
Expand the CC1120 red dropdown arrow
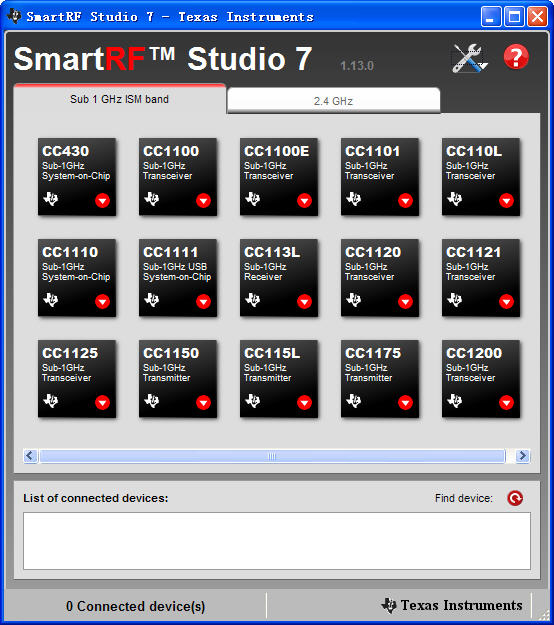pyautogui.click(x=405, y=301)
